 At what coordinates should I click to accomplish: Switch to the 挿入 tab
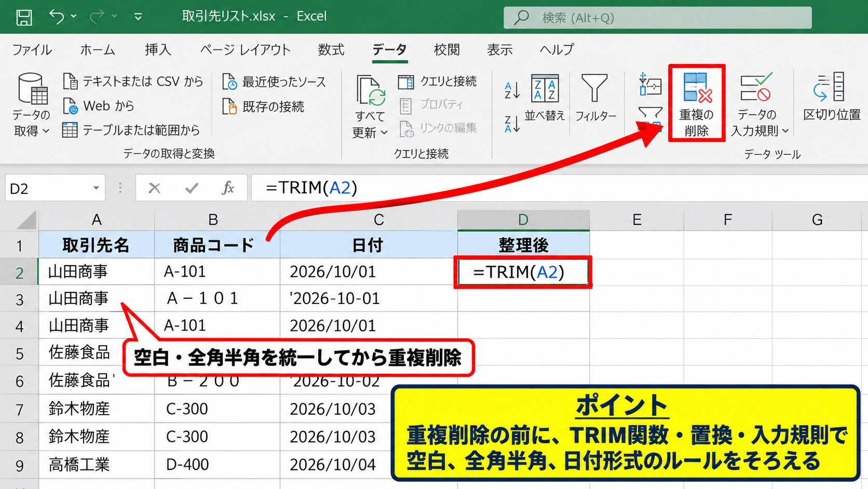click(158, 50)
